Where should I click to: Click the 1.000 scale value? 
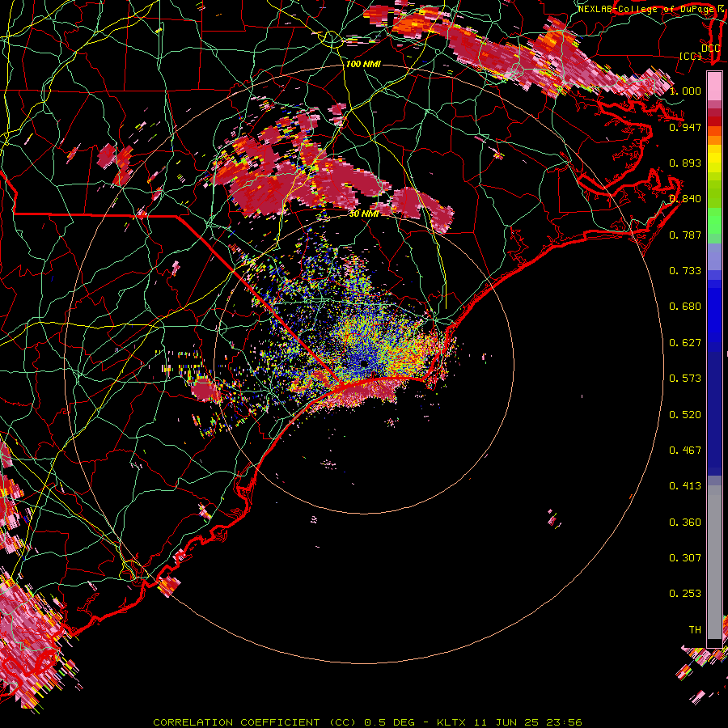click(x=685, y=91)
